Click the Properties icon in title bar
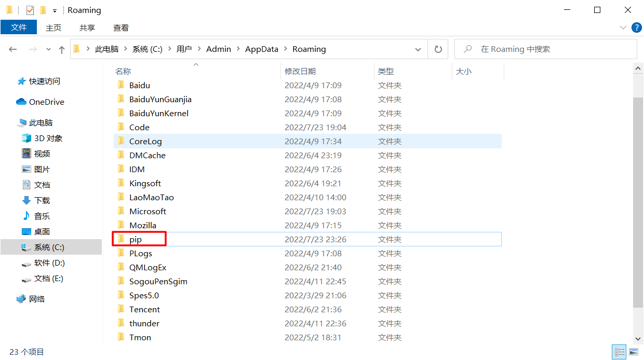The width and height of the screenshot is (644, 360). (30, 10)
